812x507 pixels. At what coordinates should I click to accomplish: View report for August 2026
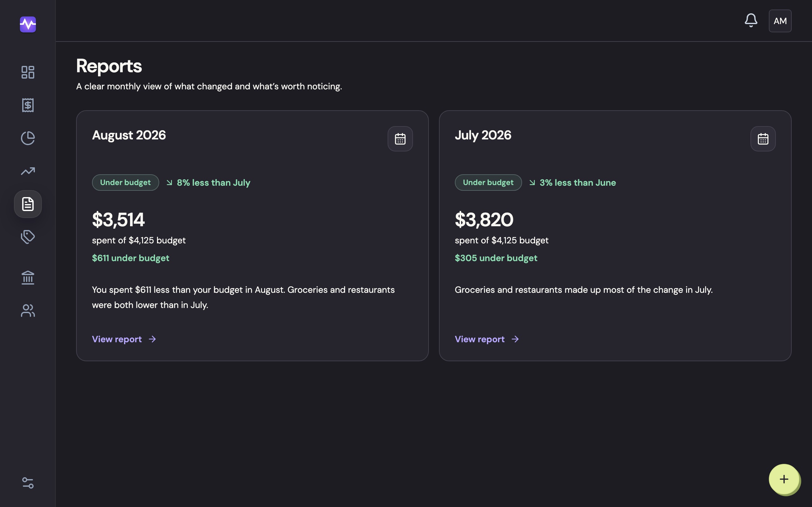click(124, 339)
